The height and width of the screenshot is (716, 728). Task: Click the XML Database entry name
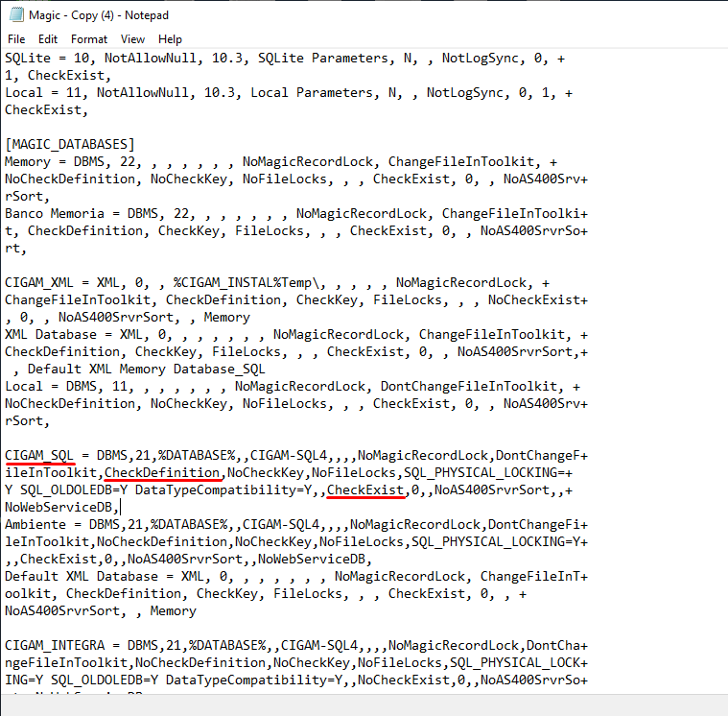click(51, 335)
